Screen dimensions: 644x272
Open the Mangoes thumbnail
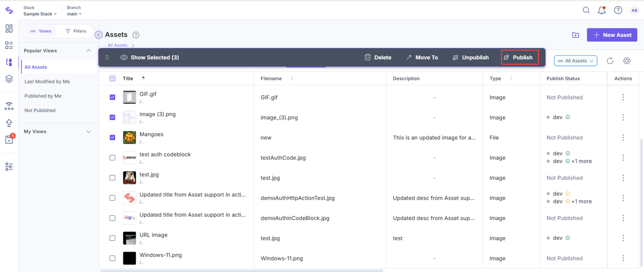click(x=129, y=137)
